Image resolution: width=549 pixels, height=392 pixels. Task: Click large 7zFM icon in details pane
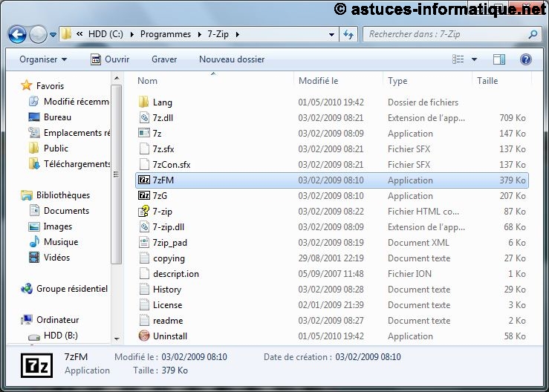tap(36, 365)
